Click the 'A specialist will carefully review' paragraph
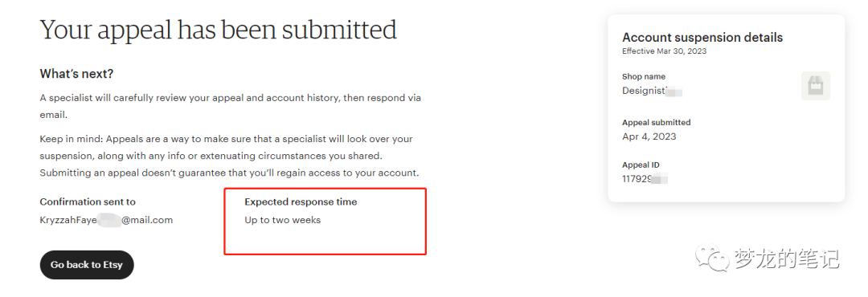 231,108
